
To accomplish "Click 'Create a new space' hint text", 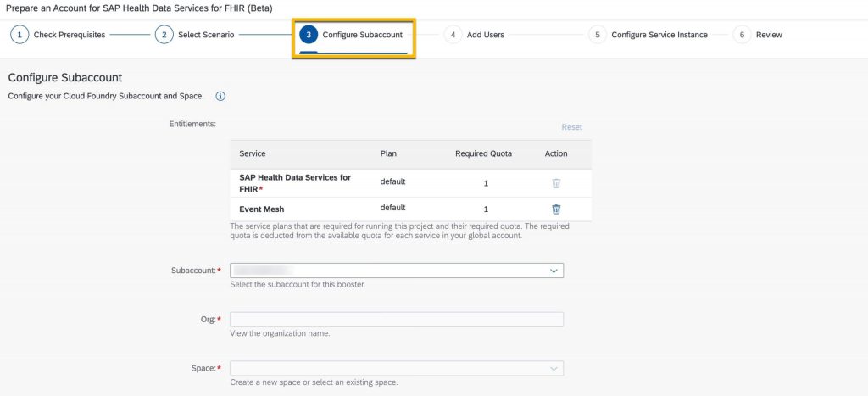I will (x=314, y=382).
